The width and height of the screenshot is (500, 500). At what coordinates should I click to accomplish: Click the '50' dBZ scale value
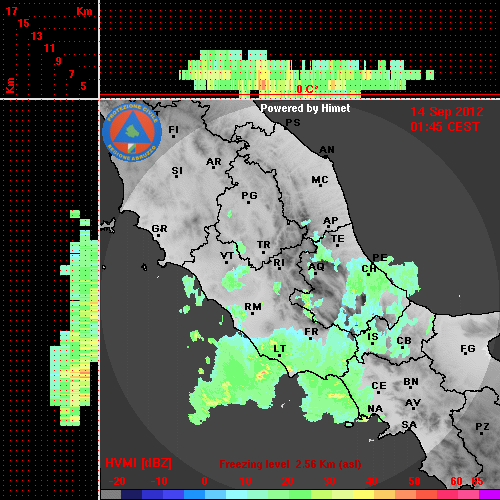pyautogui.click(x=414, y=481)
